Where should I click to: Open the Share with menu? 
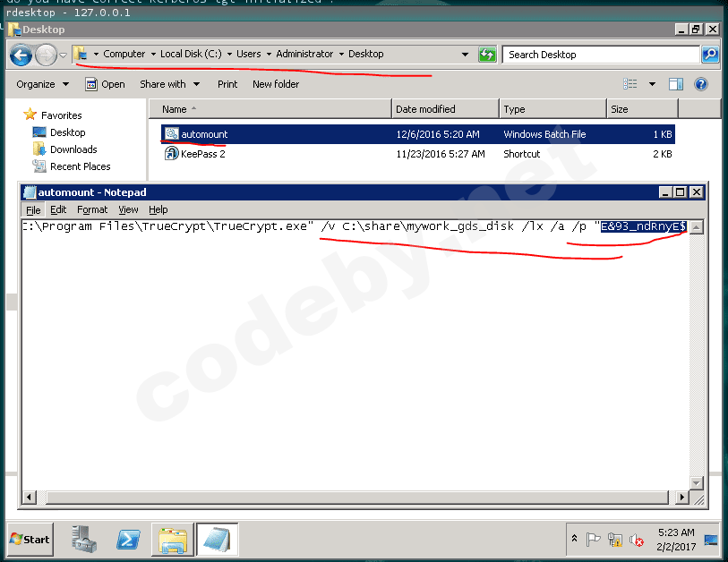170,84
